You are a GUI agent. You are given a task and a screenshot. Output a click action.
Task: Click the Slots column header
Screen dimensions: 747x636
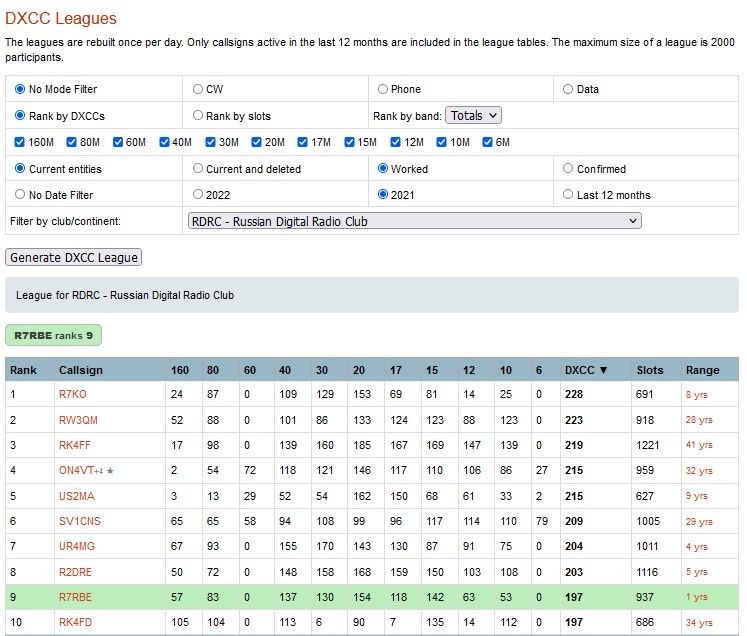[650, 370]
